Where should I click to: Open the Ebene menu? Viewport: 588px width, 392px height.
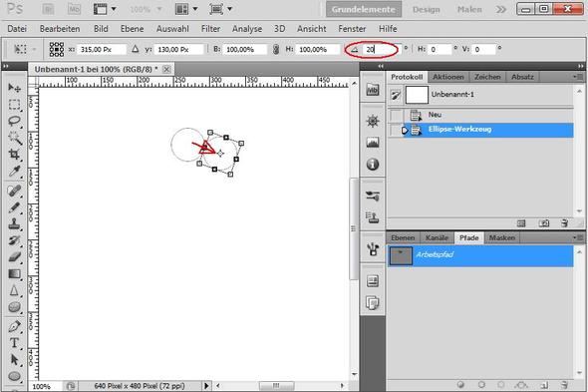click(132, 29)
